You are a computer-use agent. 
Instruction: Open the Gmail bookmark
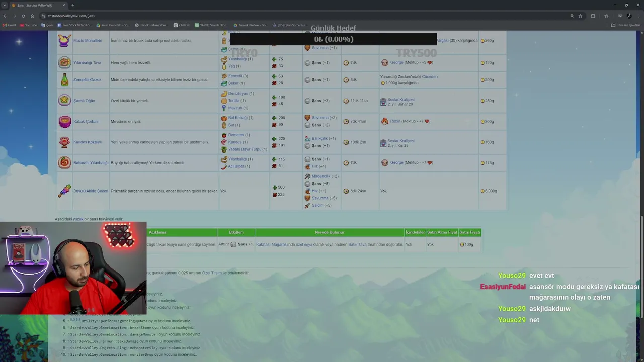tap(10, 25)
